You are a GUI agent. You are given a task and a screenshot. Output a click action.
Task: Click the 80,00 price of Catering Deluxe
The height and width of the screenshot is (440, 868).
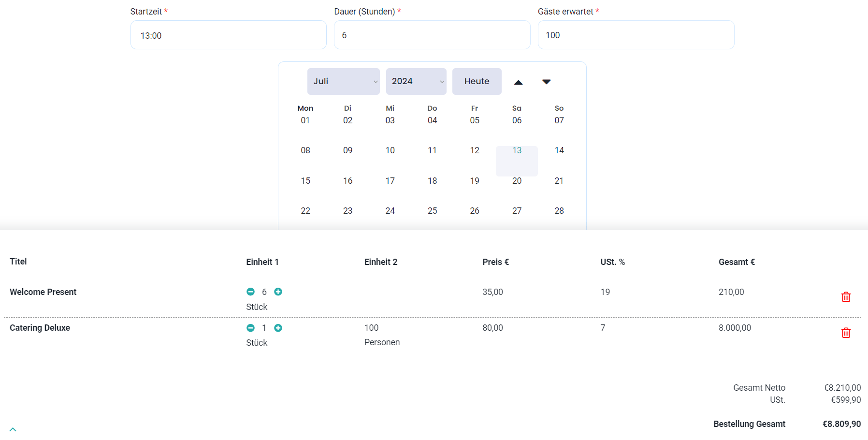click(x=492, y=328)
